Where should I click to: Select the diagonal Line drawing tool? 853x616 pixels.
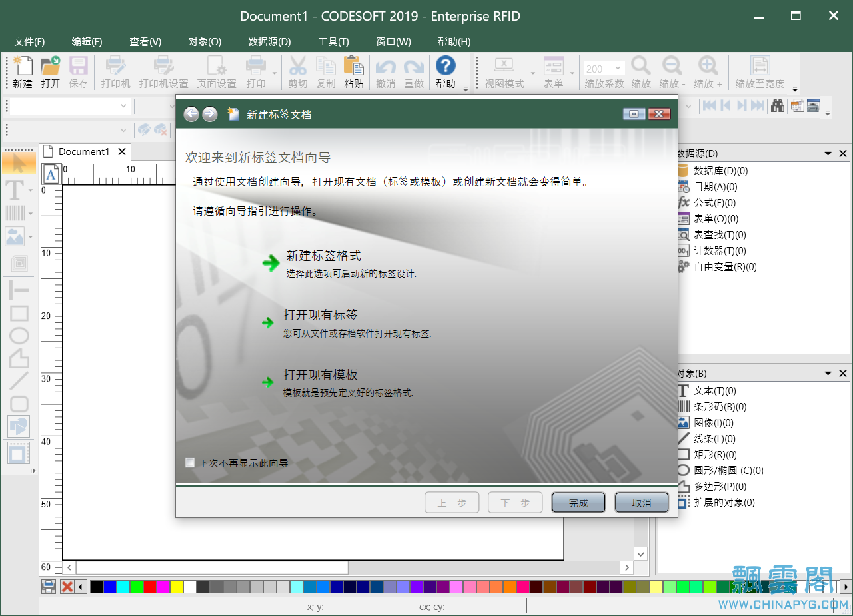19,380
